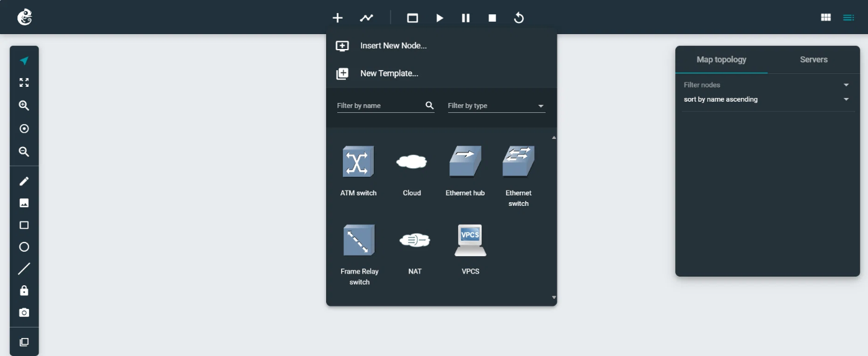The height and width of the screenshot is (356, 868).
Task: Switch to the Servers tab
Action: pos(813,60)
